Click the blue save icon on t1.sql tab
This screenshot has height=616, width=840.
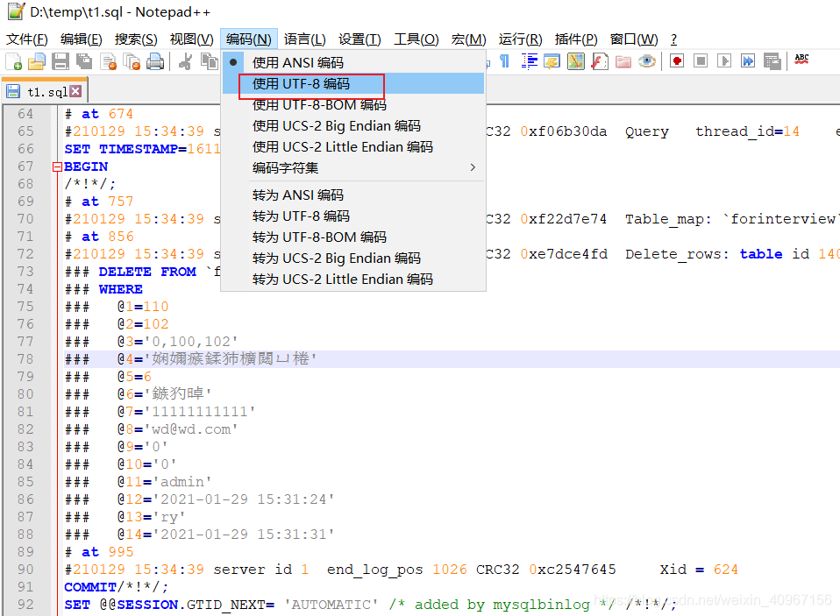point(13,91)
